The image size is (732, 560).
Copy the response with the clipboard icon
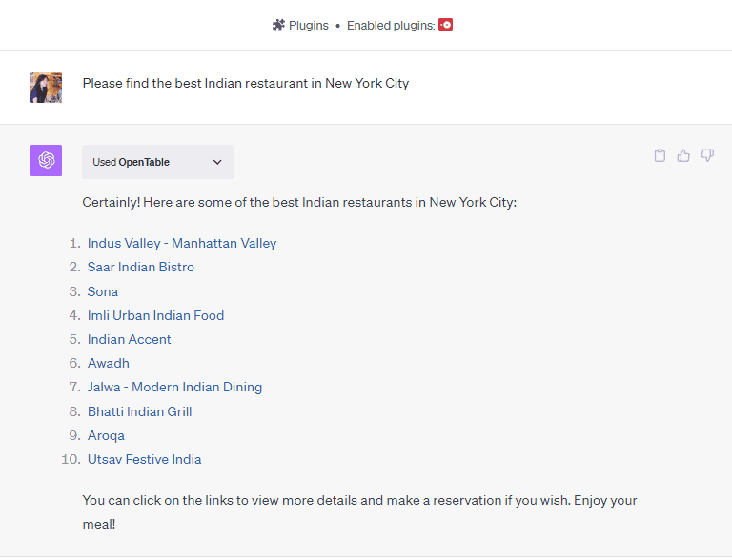point(660,155)
